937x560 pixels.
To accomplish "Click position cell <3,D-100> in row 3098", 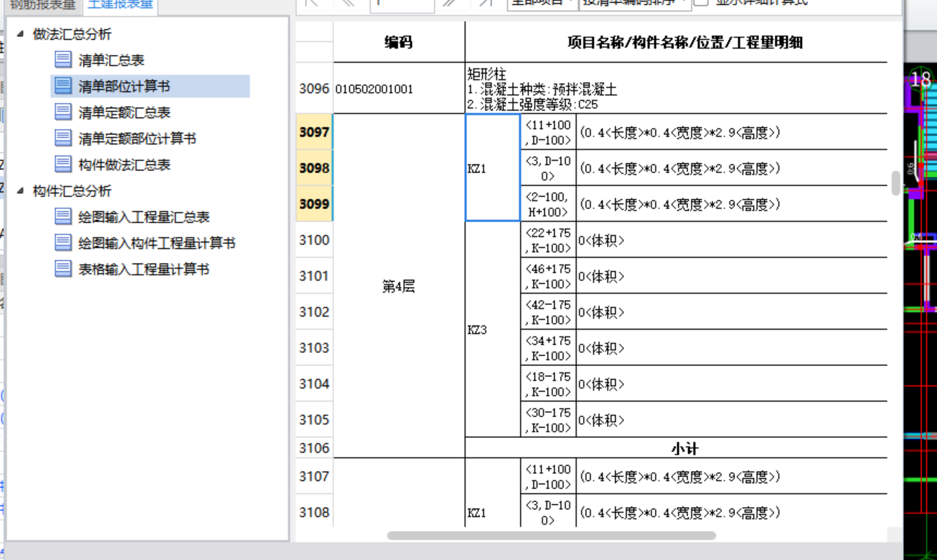I will point(548,168).
